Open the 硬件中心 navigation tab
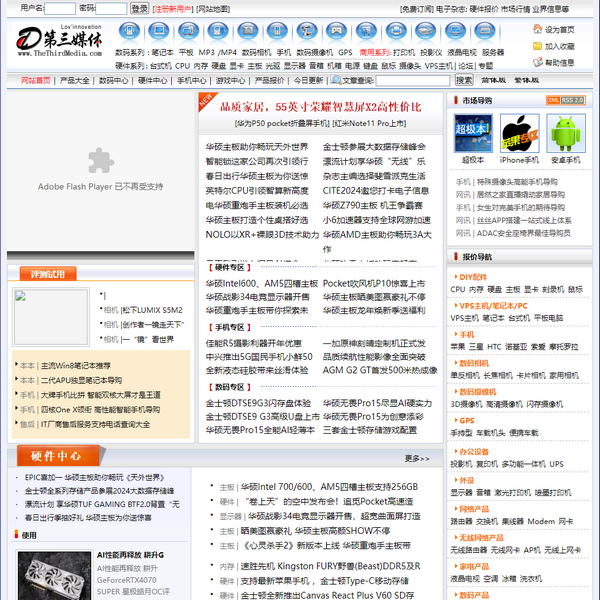 [x=153, y=80]
